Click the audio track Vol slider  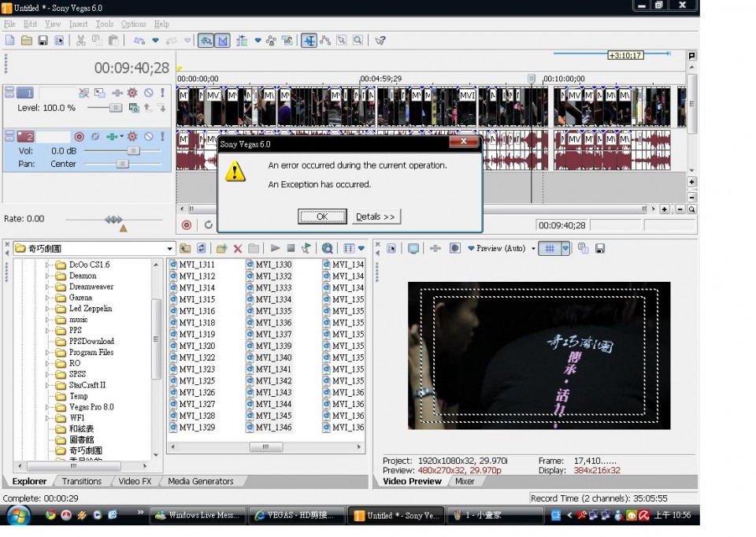133,150
